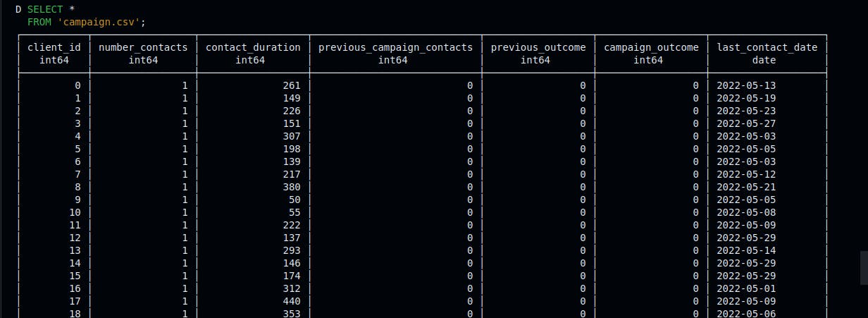
Task: Click client_id cell showing 13
Action: click(75, 250)
